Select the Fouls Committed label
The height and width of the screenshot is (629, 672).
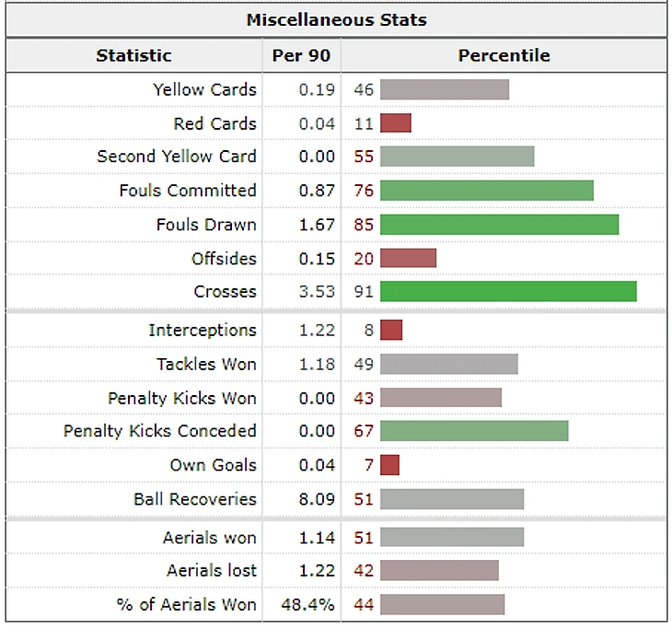[x=188, y=191]
